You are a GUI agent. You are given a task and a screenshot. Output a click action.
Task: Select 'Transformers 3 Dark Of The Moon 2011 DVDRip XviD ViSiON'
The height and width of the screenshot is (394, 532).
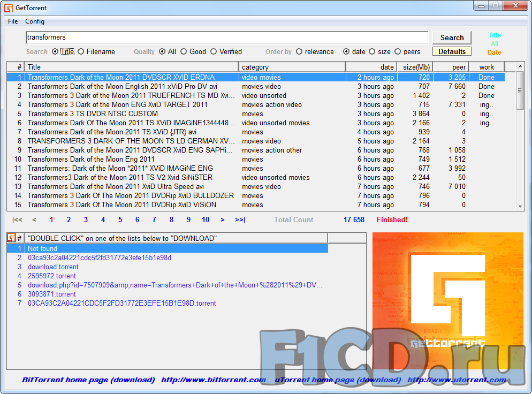click(256, 205)
